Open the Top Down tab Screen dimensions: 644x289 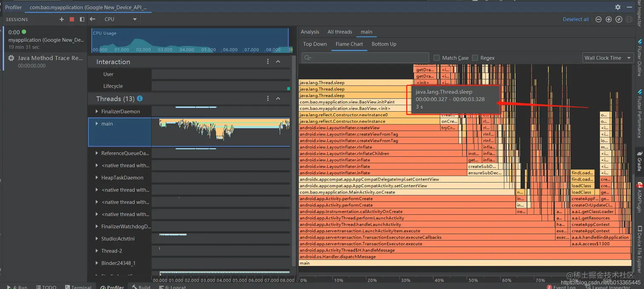click(315, 44)
